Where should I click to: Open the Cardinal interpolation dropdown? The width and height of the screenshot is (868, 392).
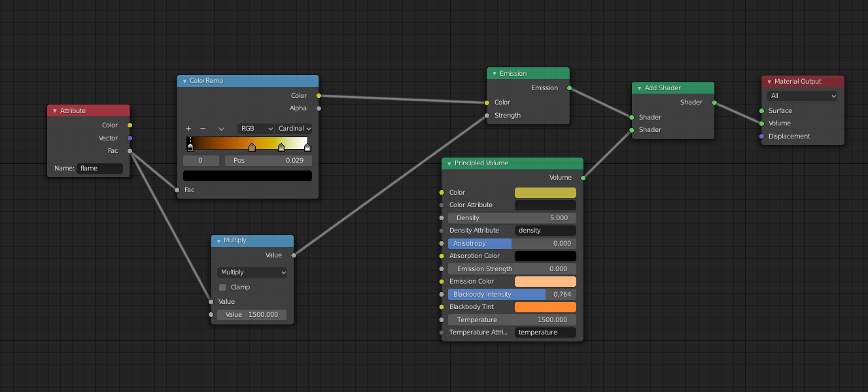tap(294, 128)
